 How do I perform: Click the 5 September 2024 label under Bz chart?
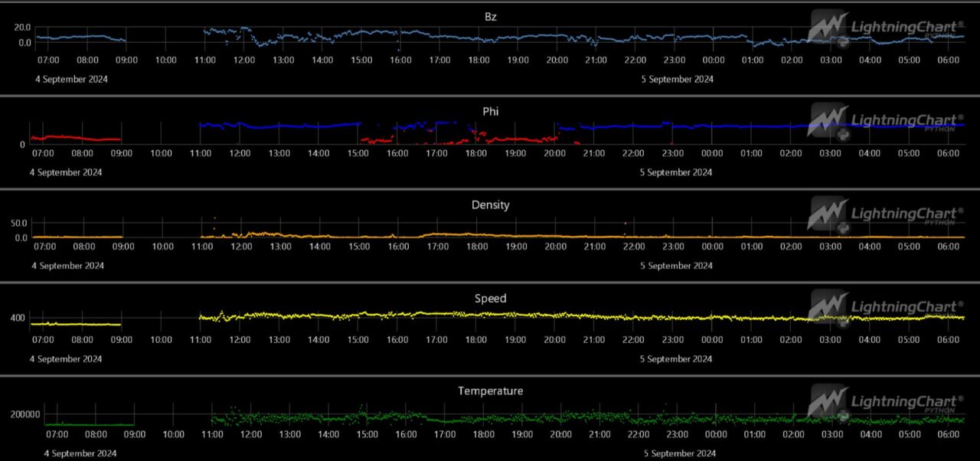pyautogui.click(x=678, y=79)
